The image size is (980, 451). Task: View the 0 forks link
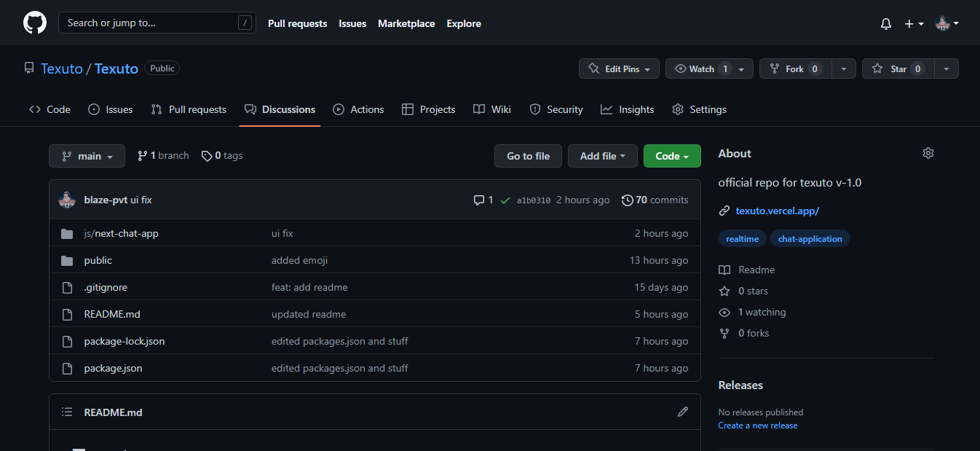pyautogui.click(x=744, y=333)
